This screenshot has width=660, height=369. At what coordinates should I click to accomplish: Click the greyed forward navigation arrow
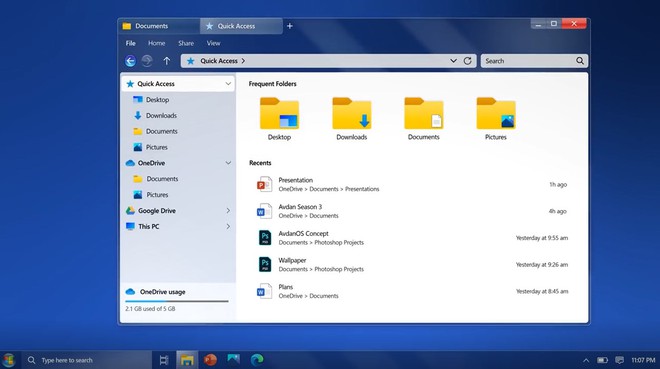coord(147,61)
